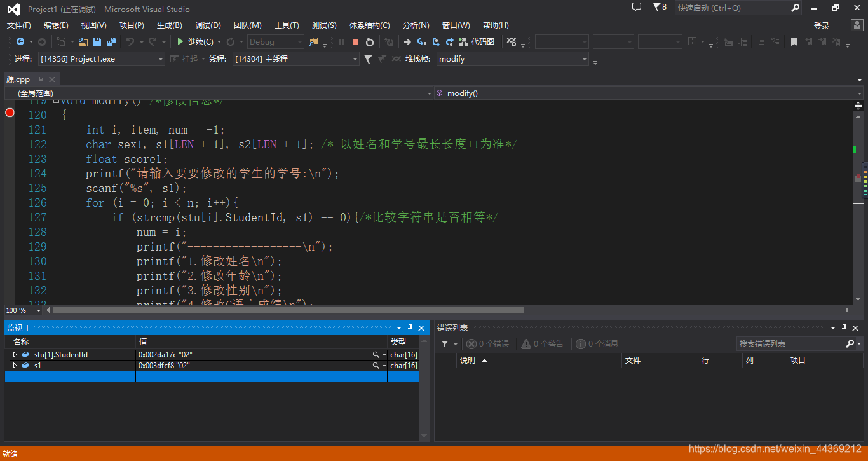Open the 视图(V) menu
868x461 pixels.
[x=94, y=25]
